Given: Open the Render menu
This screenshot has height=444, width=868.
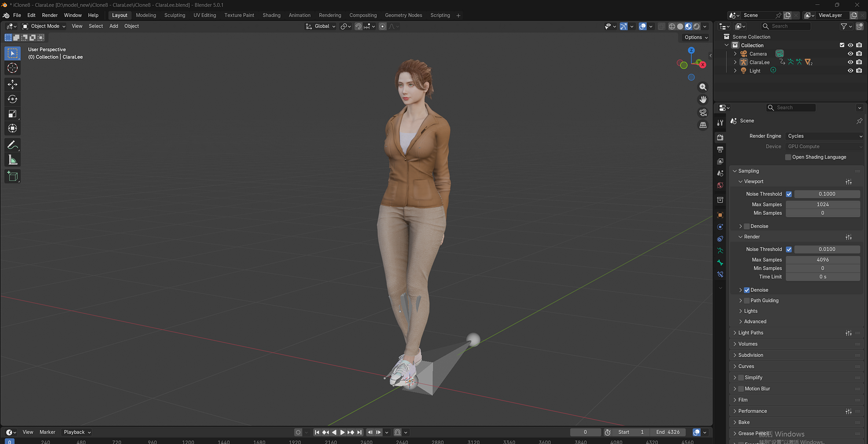Looking at the screenshot, I should pos(50,15).
